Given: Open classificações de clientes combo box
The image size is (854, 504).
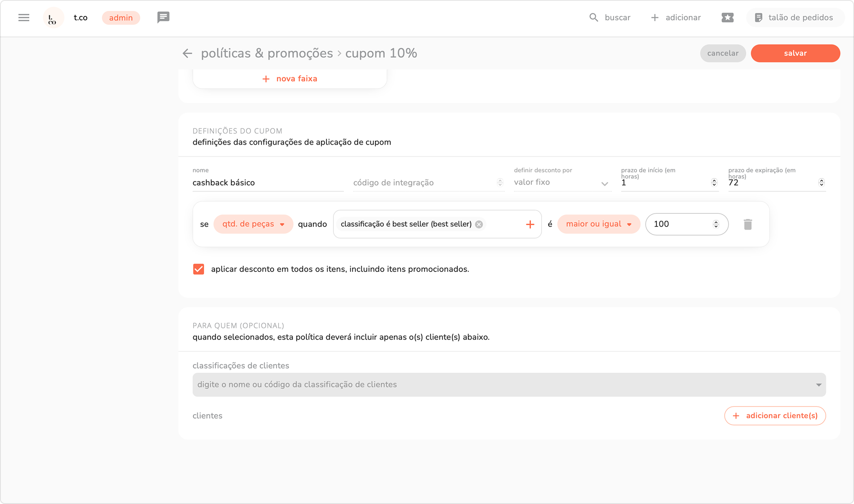Looking at the screenshot, I should (x=509, y=385).
